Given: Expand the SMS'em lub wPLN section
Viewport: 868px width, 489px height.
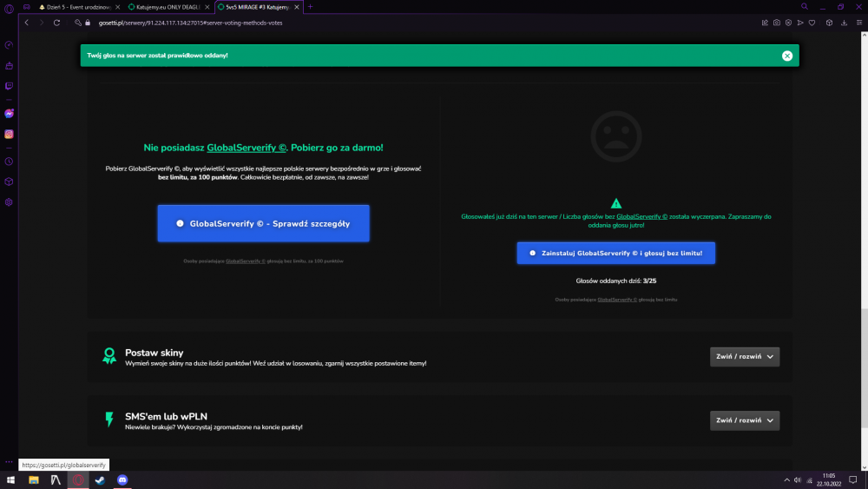Looking at the screenshot, I should click(745, 420).
